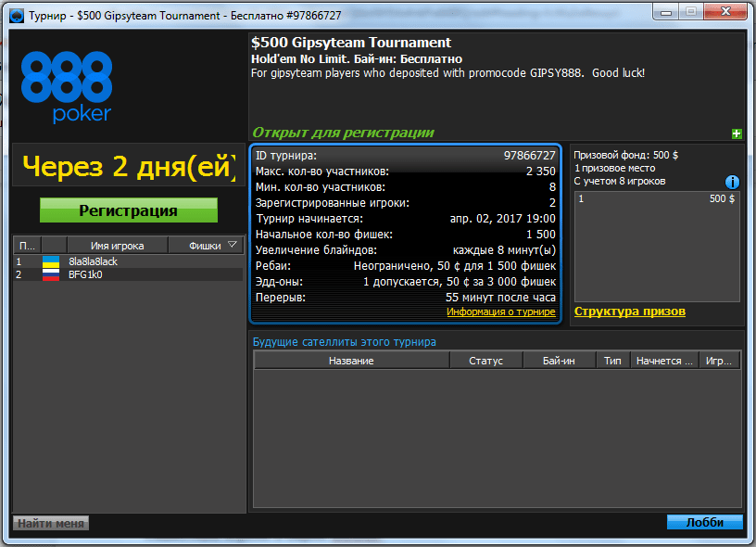Click the Увеличение блайндов value каждые 8 минут(ы)
756x547 pixels.
[x=504, y=250]
